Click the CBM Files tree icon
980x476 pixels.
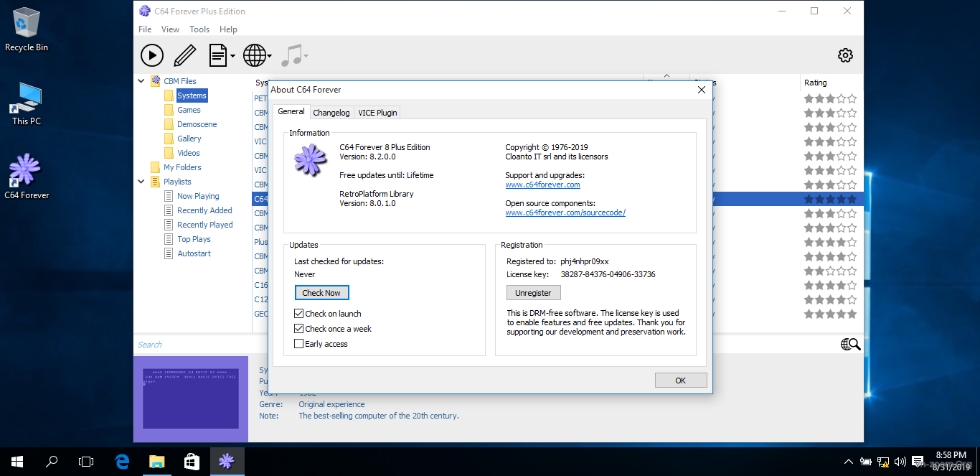pyautogui.click(x=156, y=81)
